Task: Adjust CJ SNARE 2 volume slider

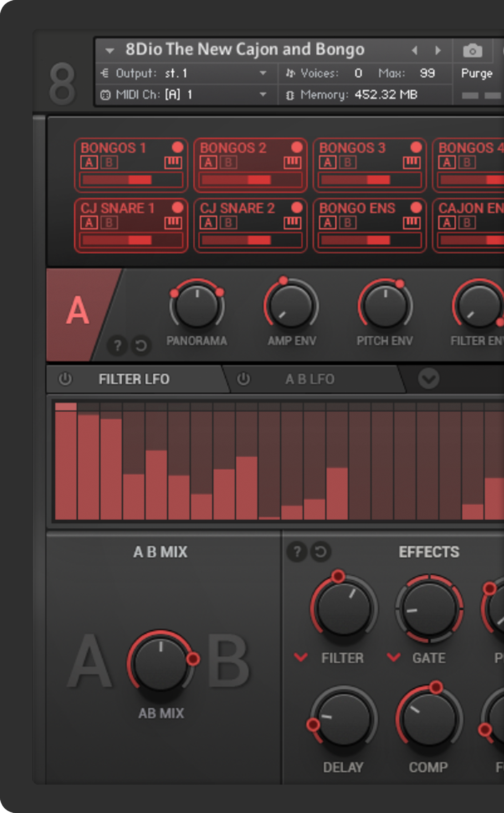Action: pyautogui.click(x=250, y=240)
